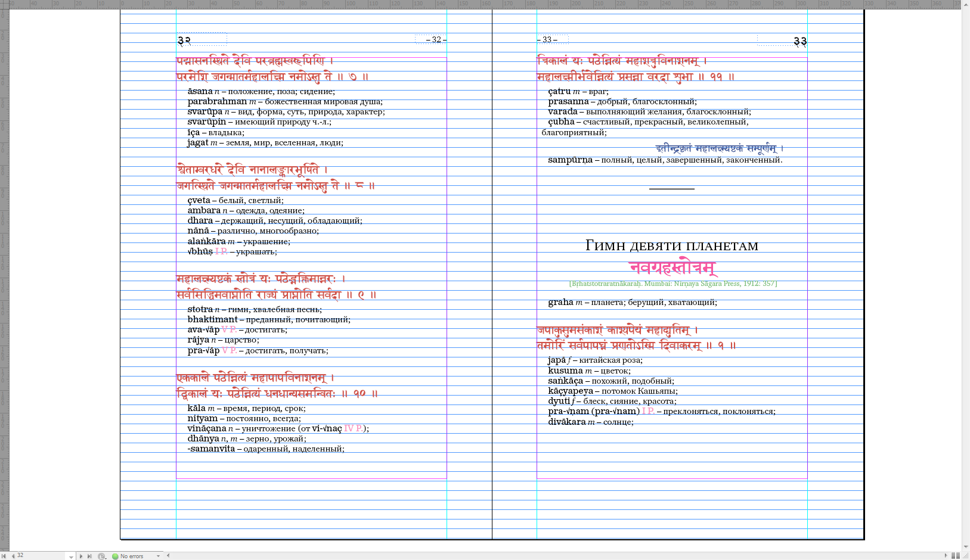The image size is (970, 560).
Task: Go to the next page
Action: coord(81,556)
